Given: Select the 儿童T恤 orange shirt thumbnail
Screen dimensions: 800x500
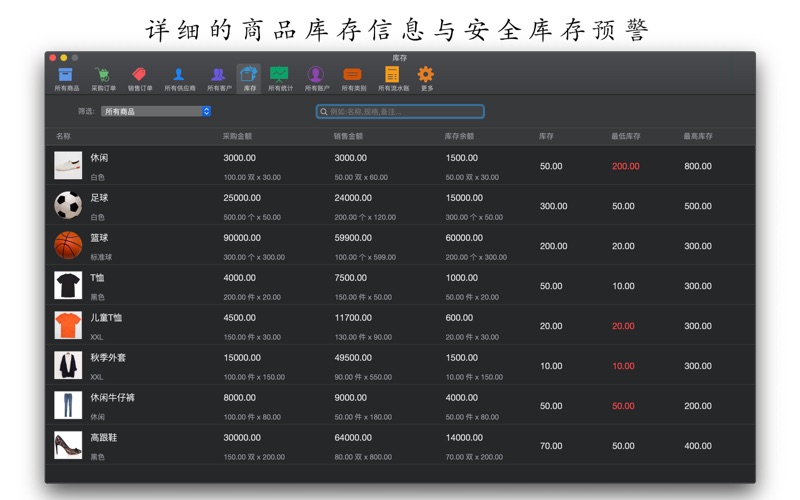Looking at the screenshot, I should (x=68, y=325).
